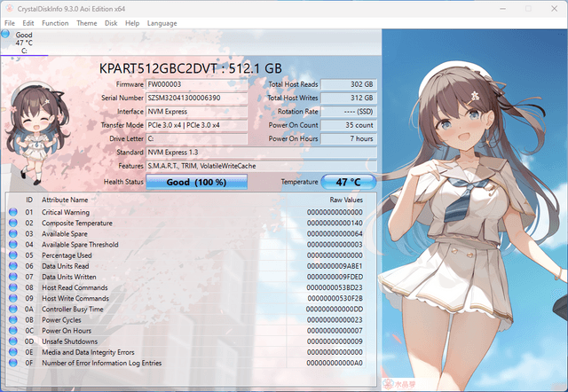Close the CrystalDiskInfo window

coord(554,9)
